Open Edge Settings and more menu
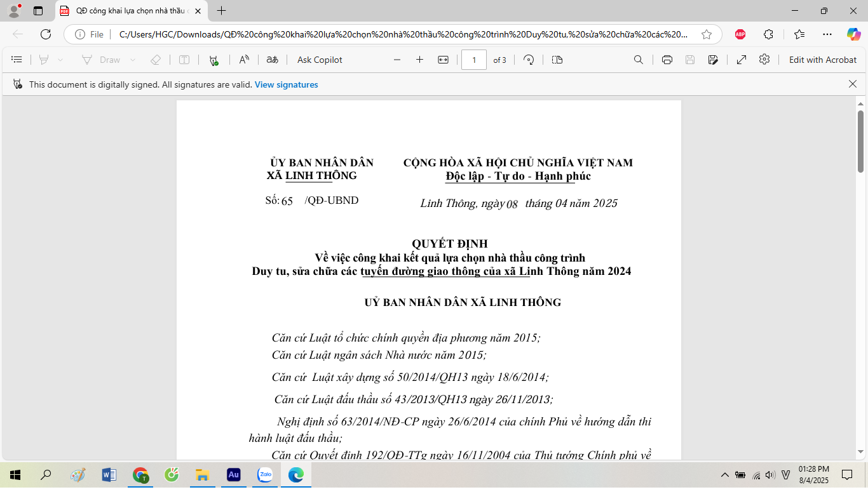Viewport: 868px width, 499px height. (x=827, y=34)
